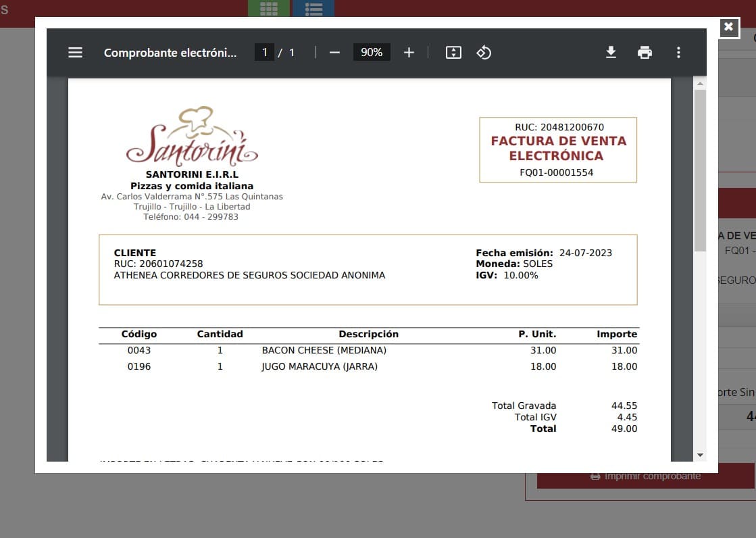Close the invoice preview modal
The image size is (756, 538).
[x=728, y=27]
